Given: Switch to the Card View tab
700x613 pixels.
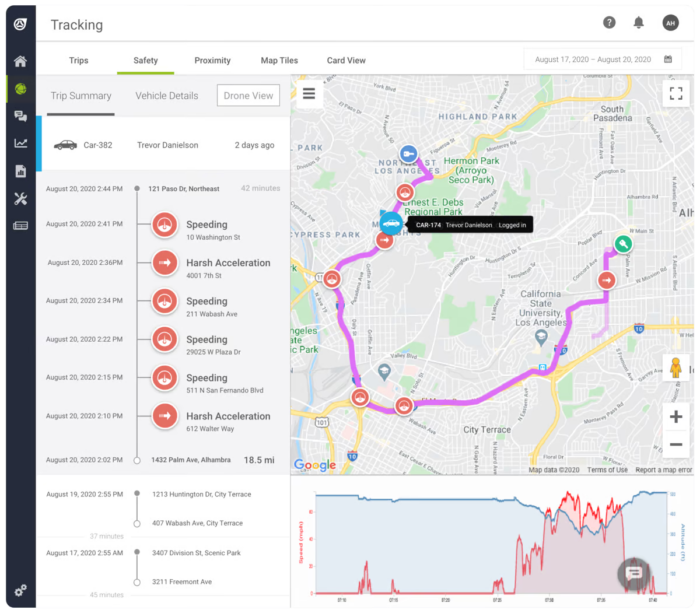Looking at the screenshot, I should (346, 60).
